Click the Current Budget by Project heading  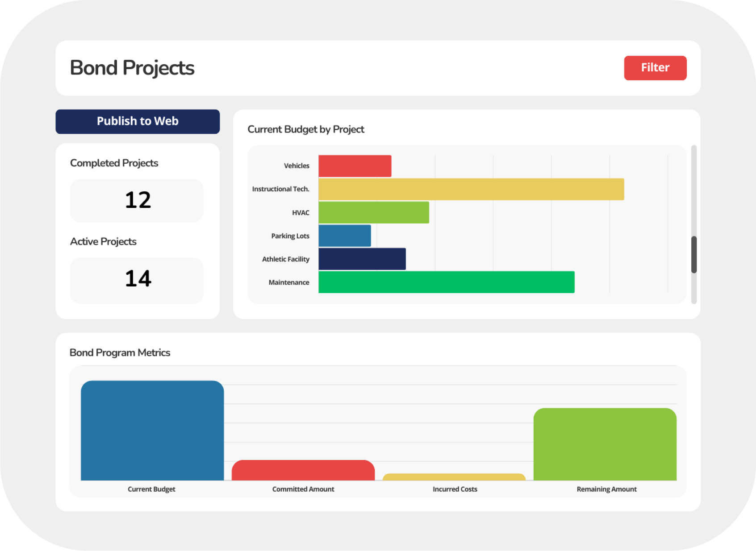coord(306,129)
